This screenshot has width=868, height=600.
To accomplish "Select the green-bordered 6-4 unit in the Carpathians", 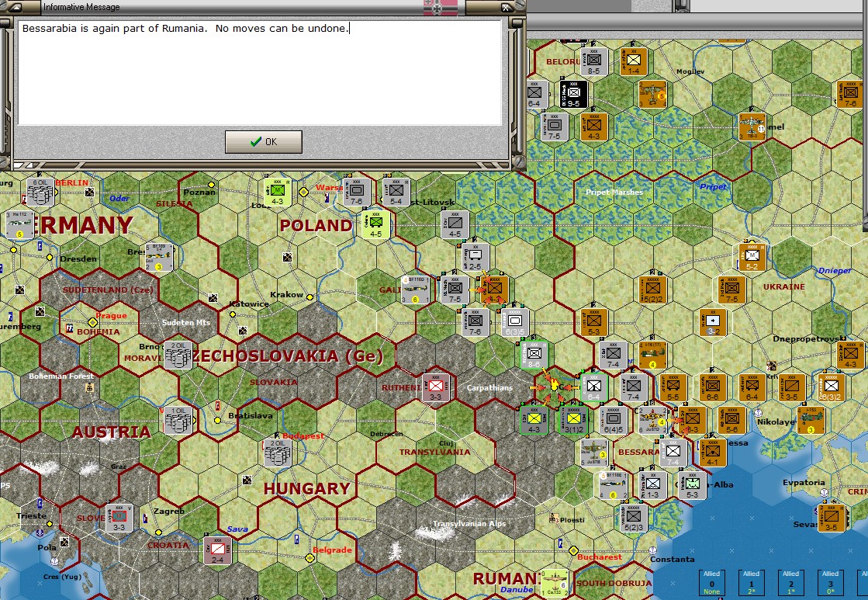I will (x=594, y=388).
